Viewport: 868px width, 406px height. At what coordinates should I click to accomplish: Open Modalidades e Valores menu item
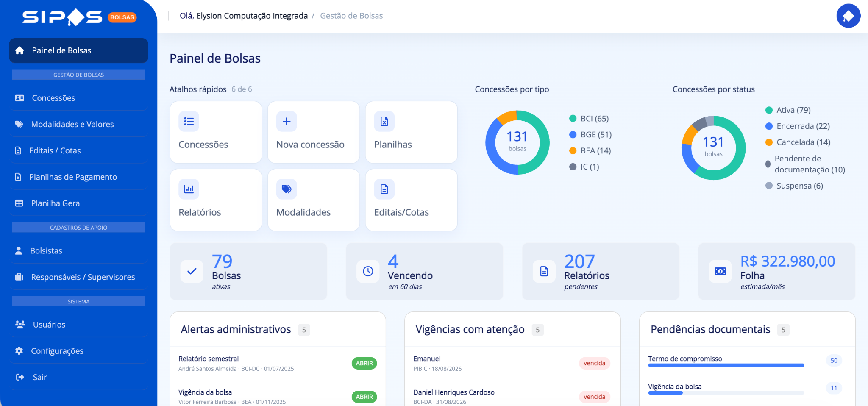79,124
